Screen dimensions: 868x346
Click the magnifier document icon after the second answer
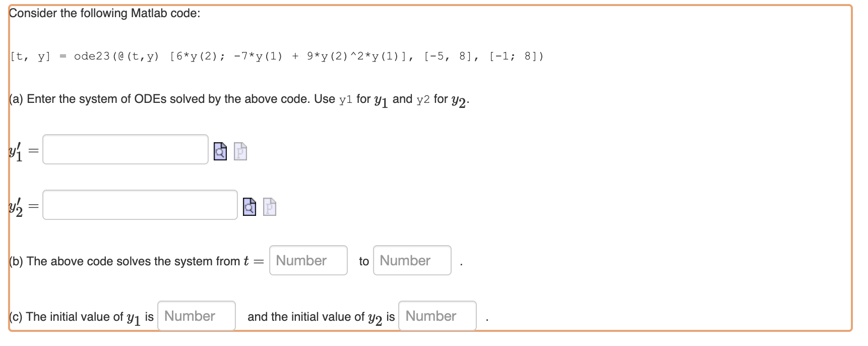pos(250,206)
